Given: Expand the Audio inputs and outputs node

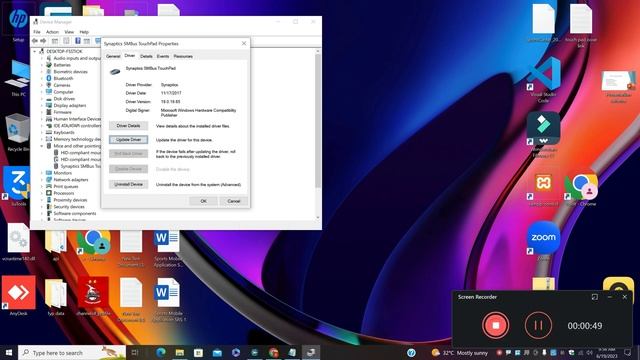Looking at the screenshot, I should pos(42,58).
